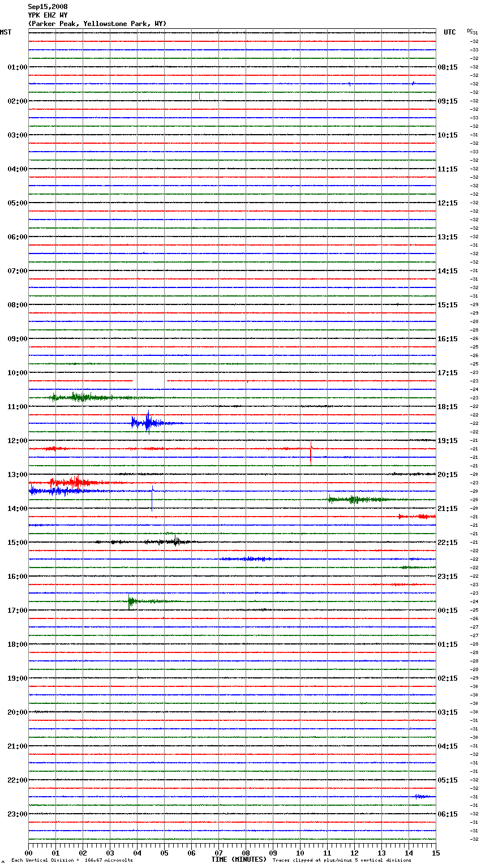
Task: Click the 20:00 MST time label
Action: pyautogui.click(x=17, y=712)
